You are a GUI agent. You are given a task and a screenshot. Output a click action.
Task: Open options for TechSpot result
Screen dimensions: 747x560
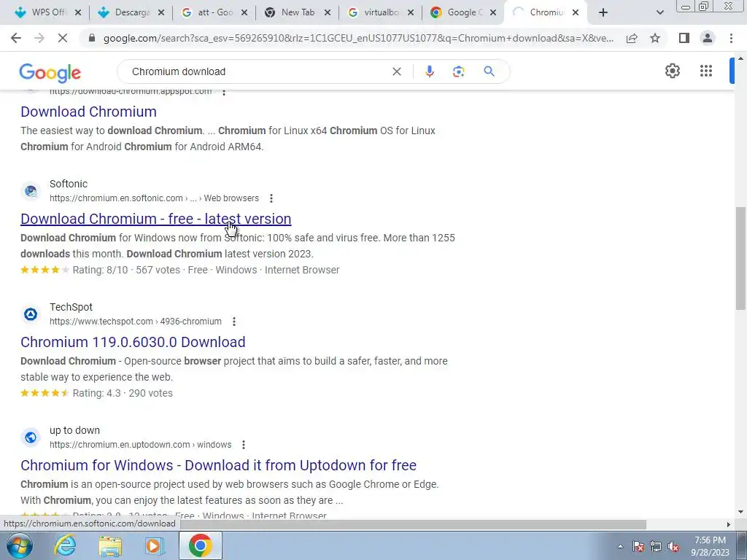(x=234, y=322)
